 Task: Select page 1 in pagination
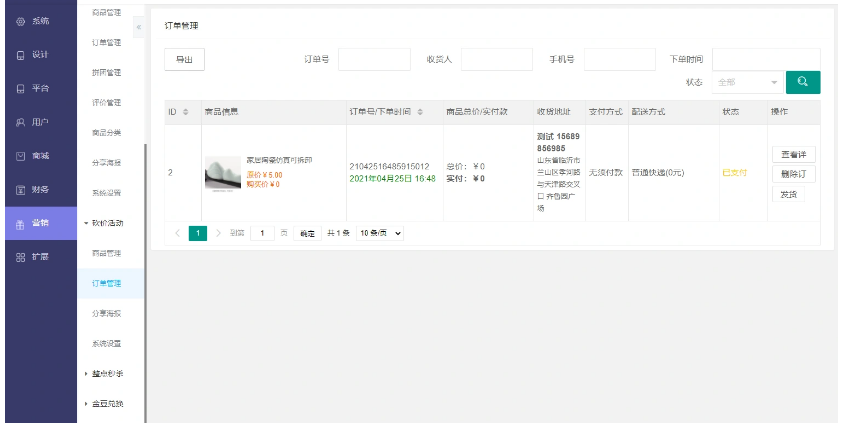[198, 233]
